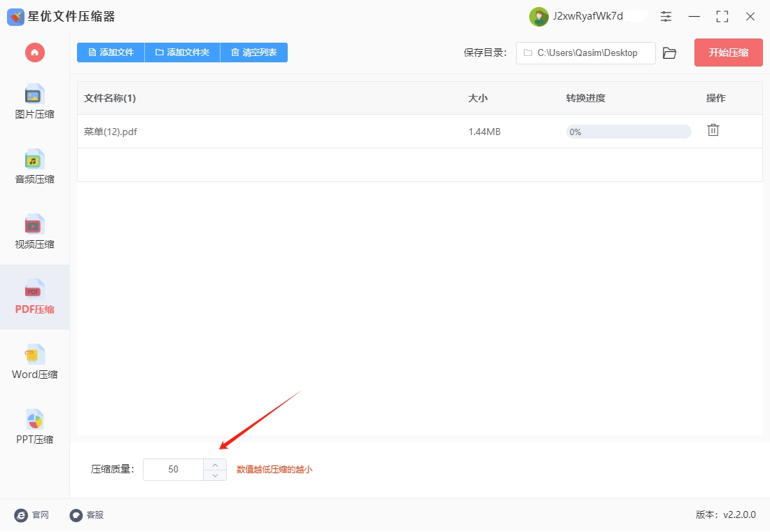Switch to 图片压缩 image compression

34,102
